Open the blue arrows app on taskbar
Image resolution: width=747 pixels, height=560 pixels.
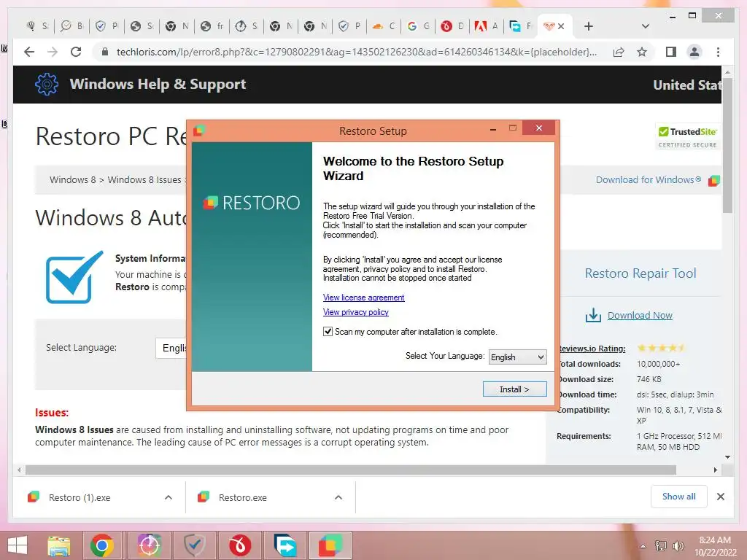coord(285,545)
